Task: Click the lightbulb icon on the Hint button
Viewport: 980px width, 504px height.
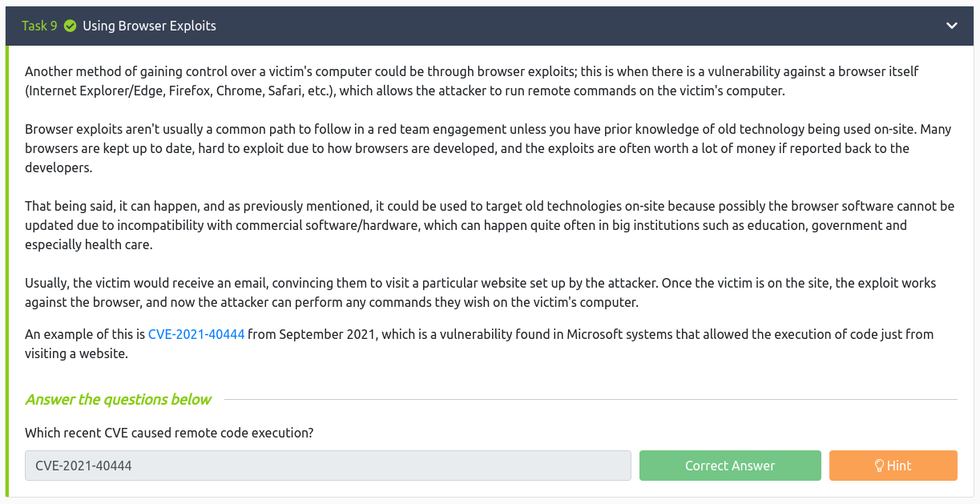Action: (879, 466)
